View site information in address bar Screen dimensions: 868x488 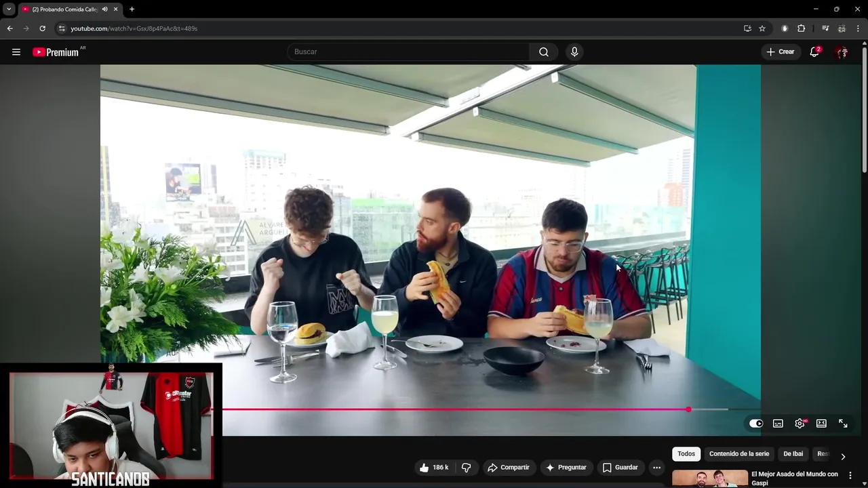click(x=61, y=28)
